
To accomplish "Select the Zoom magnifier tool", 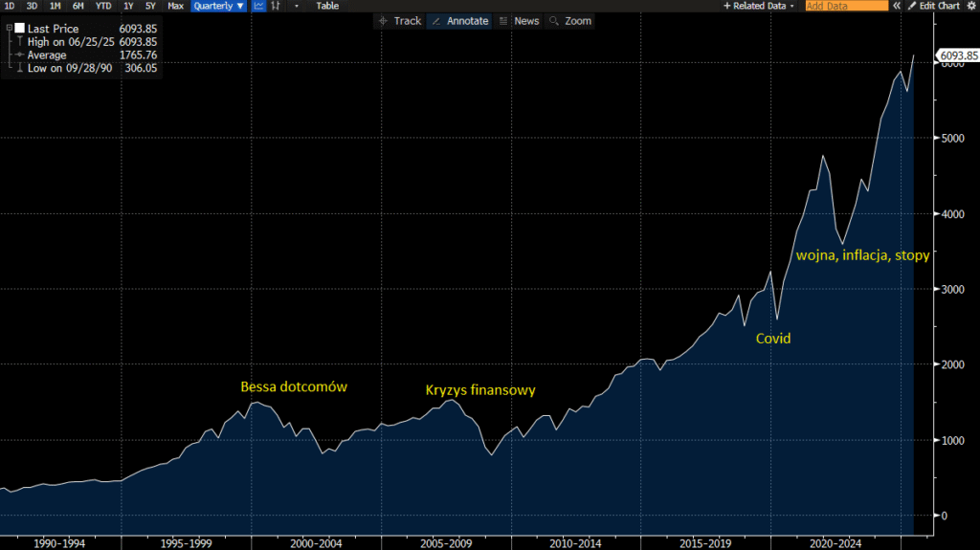I will pyautogui.click(x=570, y=21).
